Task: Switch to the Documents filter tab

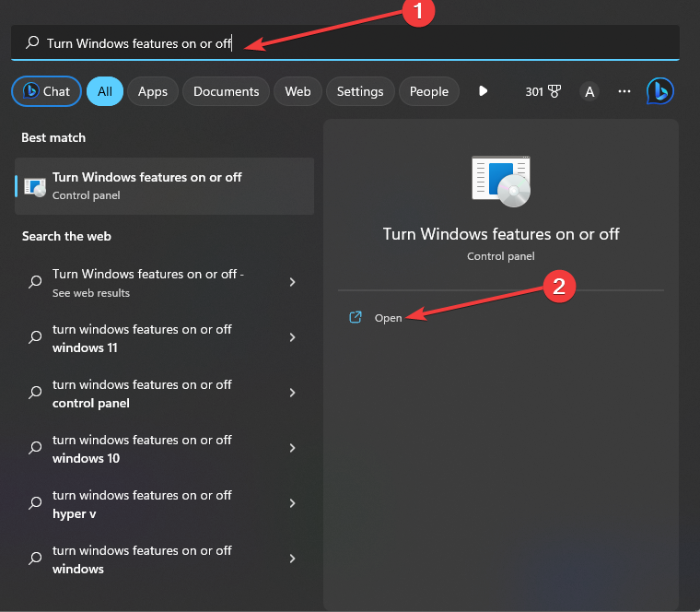Action: [226, 91]
